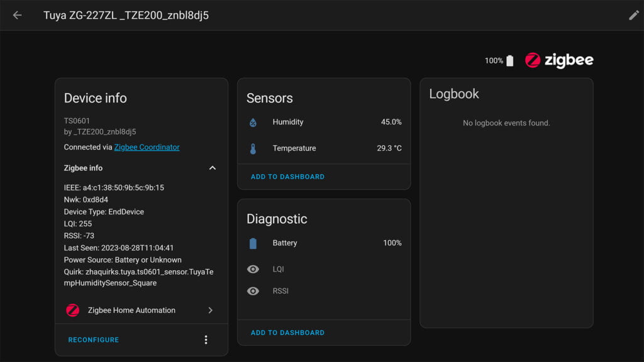Toggle the RSSI eye icon
The height and width of the screenshot is (362, 644).
(253, 291)
